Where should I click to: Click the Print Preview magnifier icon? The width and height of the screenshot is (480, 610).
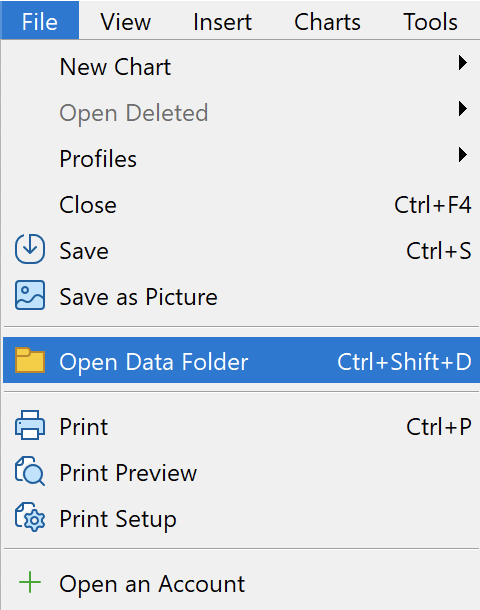[30, 471]
